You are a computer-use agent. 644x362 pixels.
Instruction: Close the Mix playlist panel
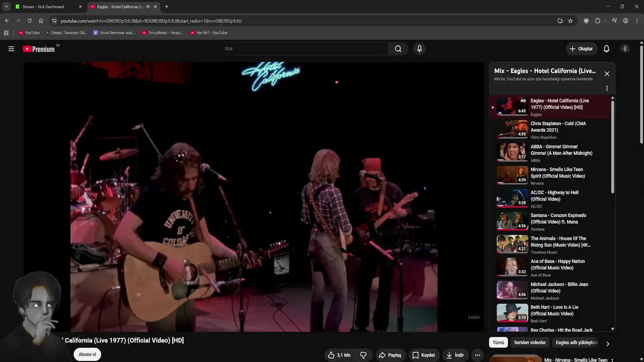coord(607,73)
